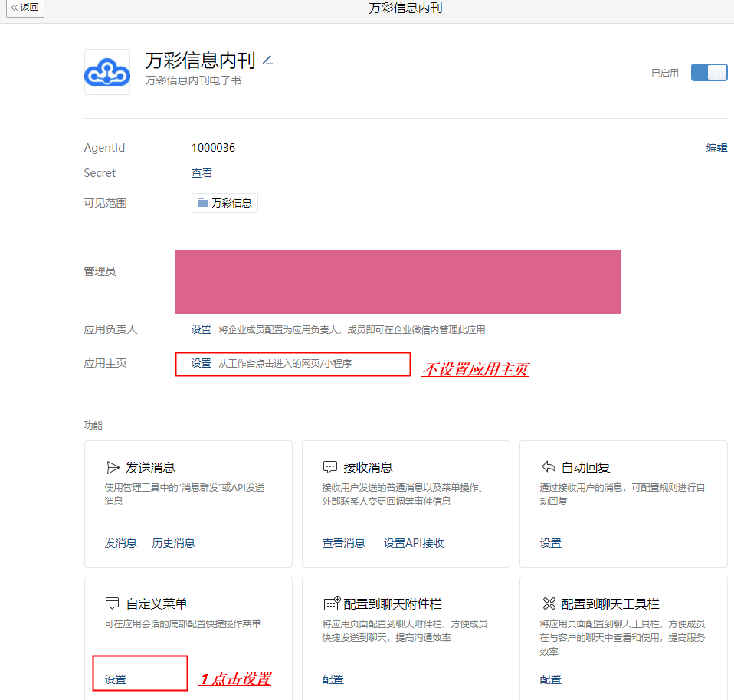Open 配置 in the 聊天附件栏 card
The image size is (734, 700).
333,679
